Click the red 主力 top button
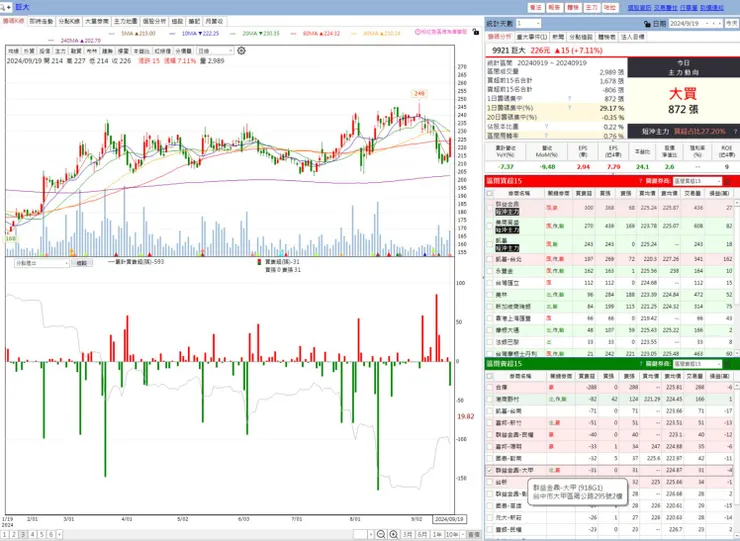This screenshot has width=740, height=541. pyautogui.click(x=591, y=8)
